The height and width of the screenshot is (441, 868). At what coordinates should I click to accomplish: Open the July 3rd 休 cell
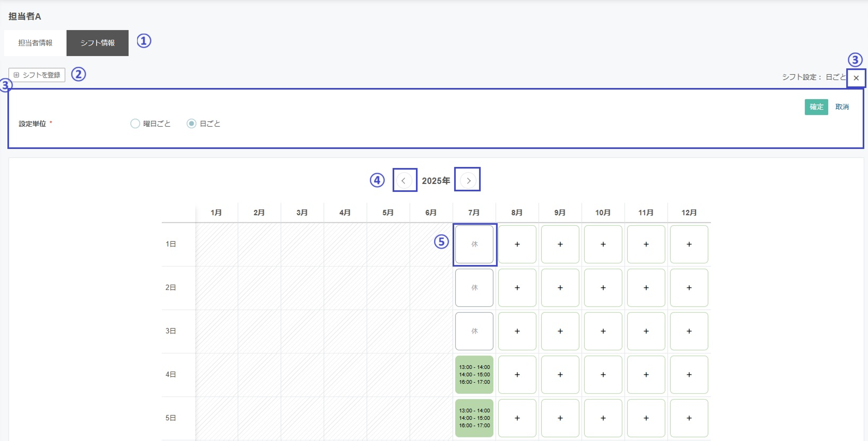[474, 331]
